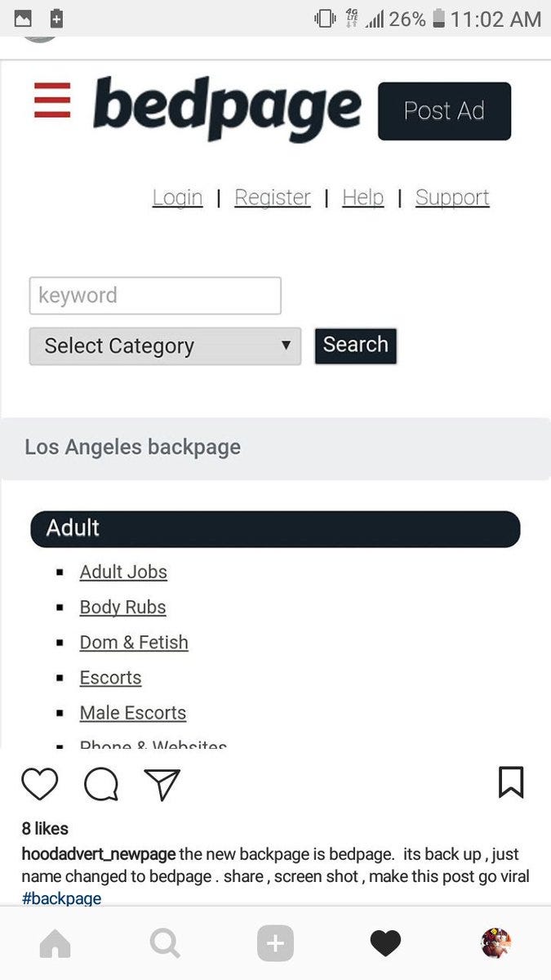Tap the #backpage hashtag

62,898
